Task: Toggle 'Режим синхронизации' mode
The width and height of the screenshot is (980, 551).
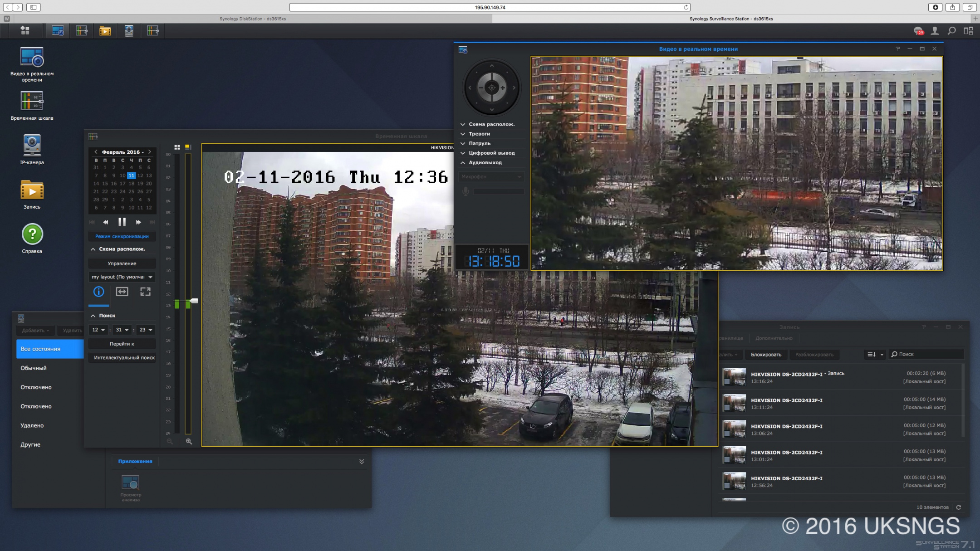Action: click(x=122, y=236)
